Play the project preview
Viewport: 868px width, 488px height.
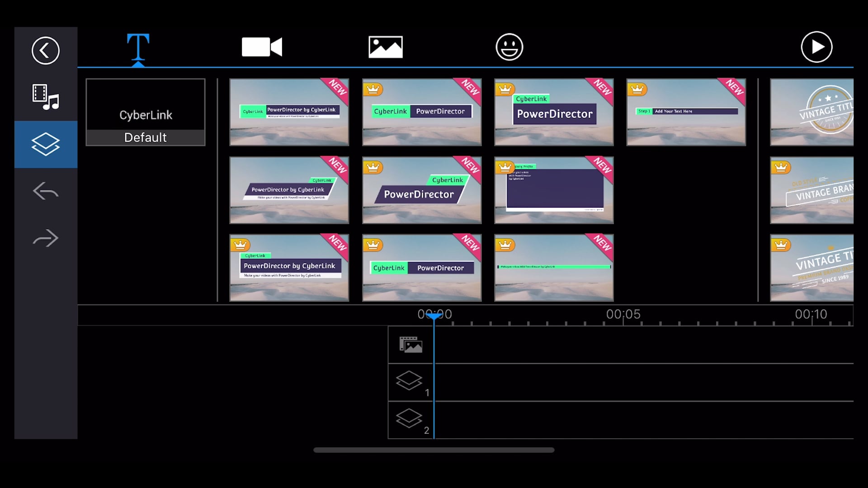point(816,47)
